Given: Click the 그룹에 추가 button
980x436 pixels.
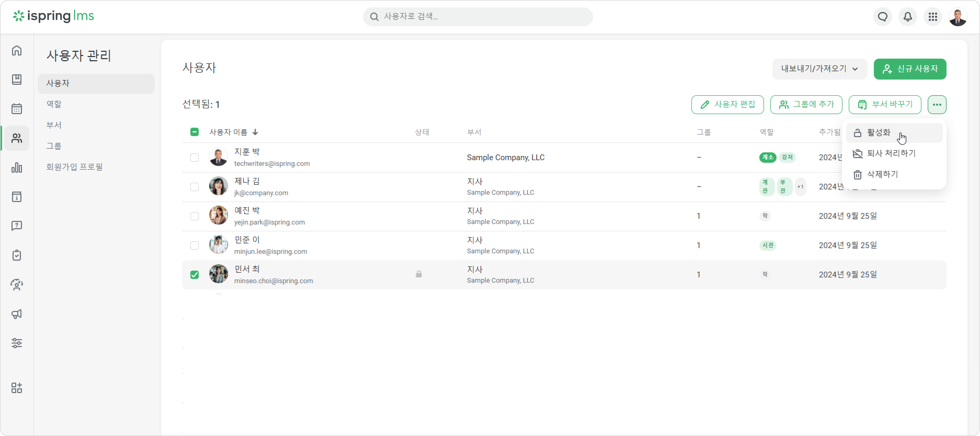Looking at the screenshot, I should [806, 105].
